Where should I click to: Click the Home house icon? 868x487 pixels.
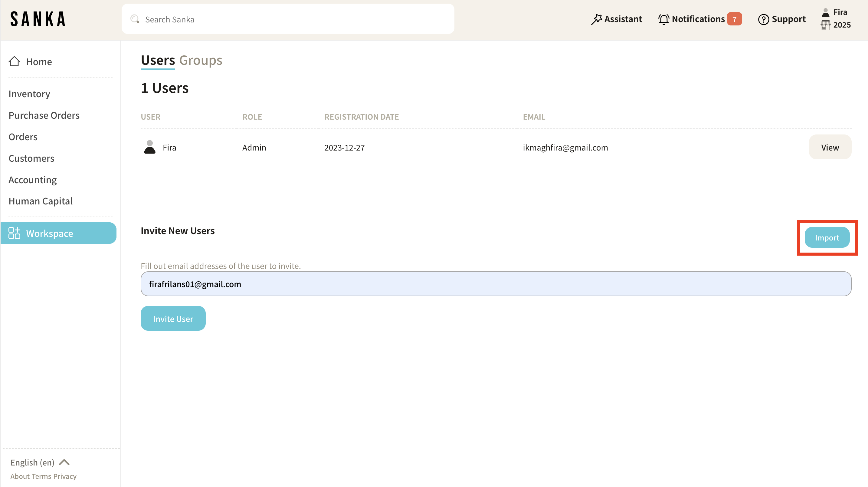click(x=14, y=61)
